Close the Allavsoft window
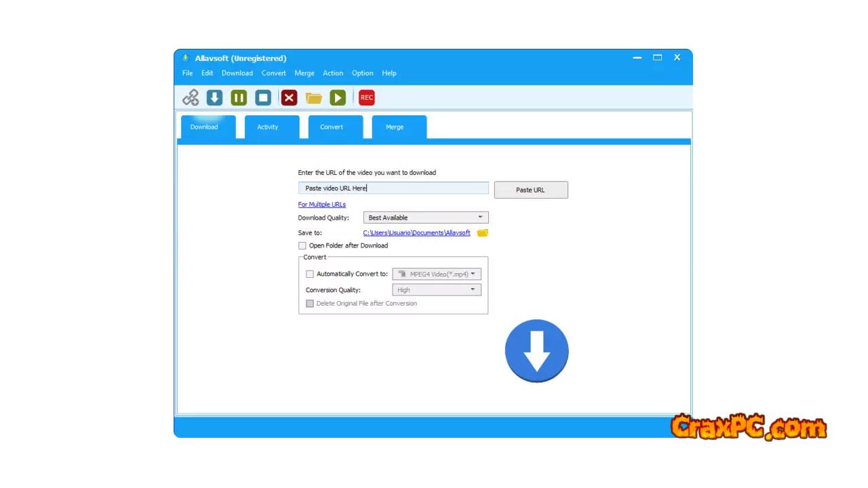This screenshot has height=488, width=868. point(677,58)
